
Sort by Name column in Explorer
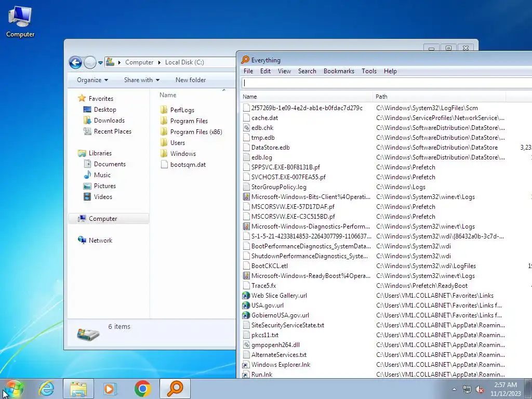(168, 95)
